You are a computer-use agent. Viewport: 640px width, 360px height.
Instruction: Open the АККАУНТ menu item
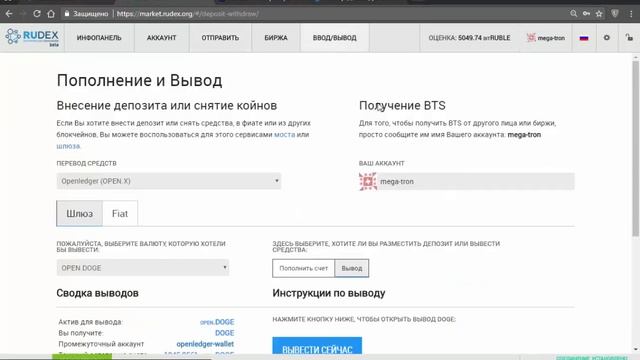point(162,38)
